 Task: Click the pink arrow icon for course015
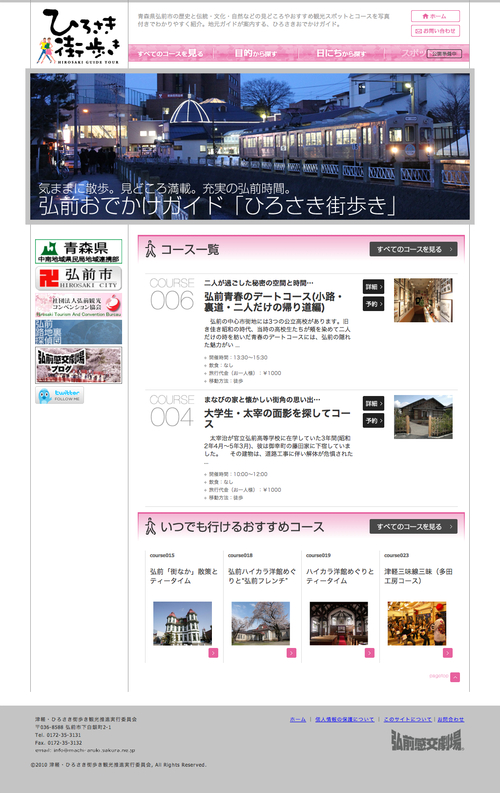213,653
